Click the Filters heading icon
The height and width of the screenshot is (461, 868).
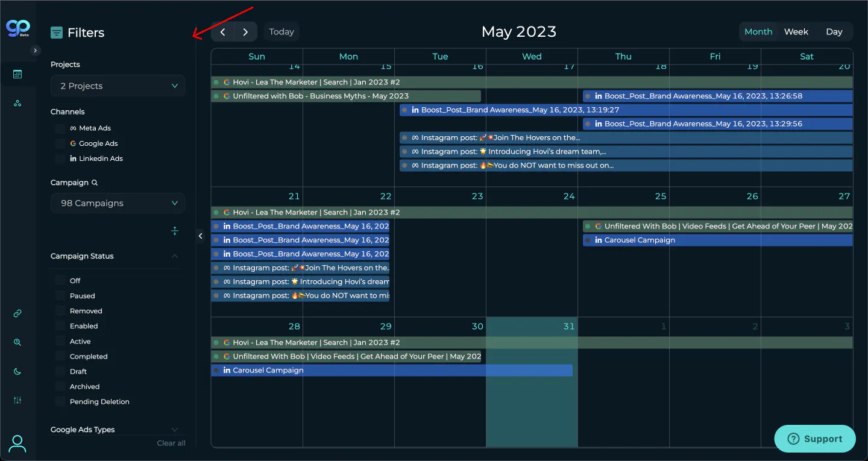click(x=57, y=33)
